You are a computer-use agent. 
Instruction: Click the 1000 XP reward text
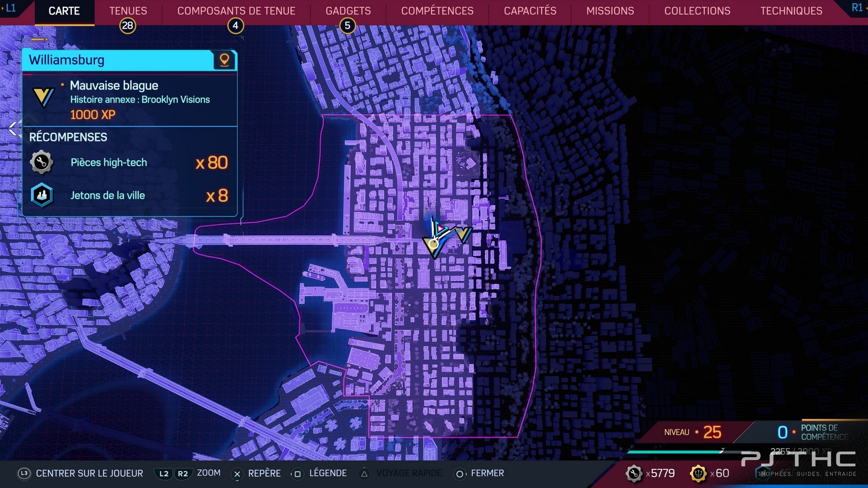tap(93, 114)
